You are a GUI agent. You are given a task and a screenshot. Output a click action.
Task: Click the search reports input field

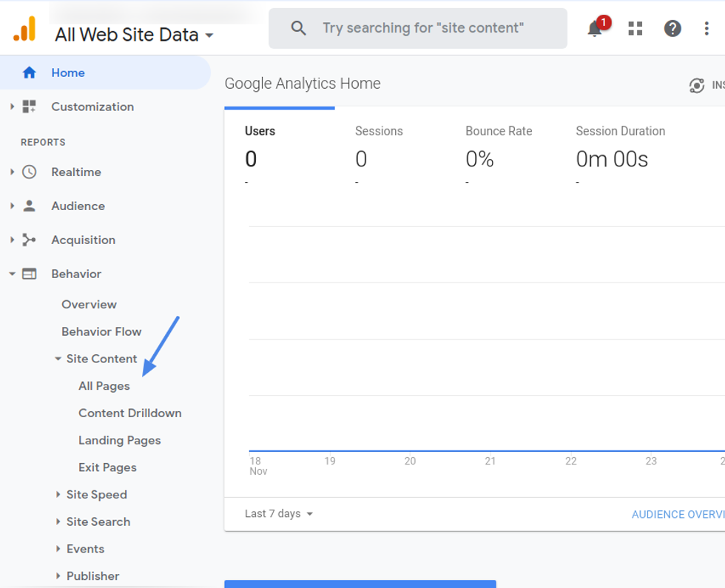(x=429, y=28)
